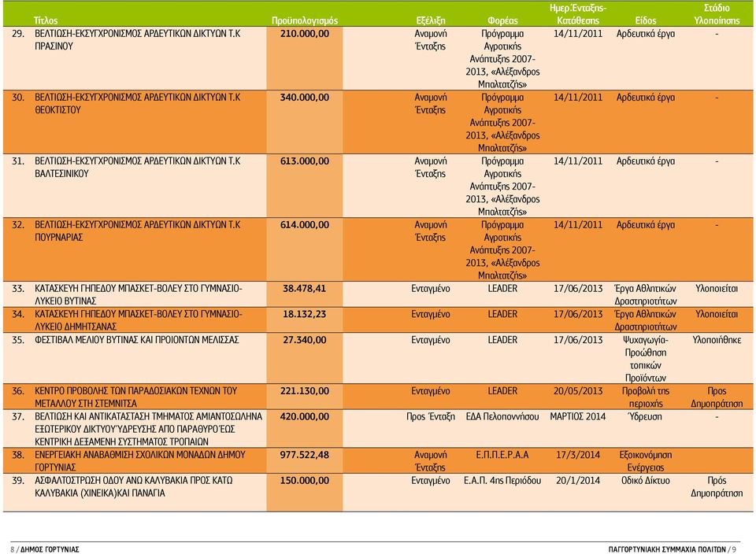Click date 20/1/2014 in row 39
This screenshot has width=756, height=554.
[577, 480]
